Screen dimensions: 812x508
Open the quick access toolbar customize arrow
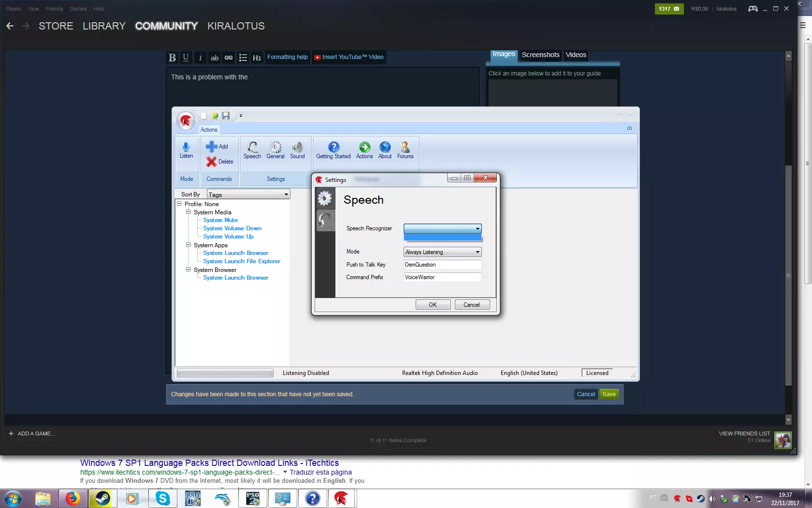[x=241, y=116]
